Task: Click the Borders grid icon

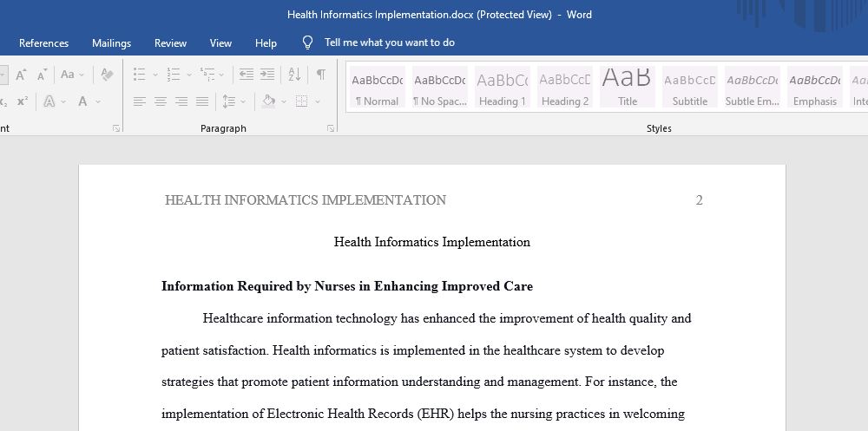Action: (302, 101)
